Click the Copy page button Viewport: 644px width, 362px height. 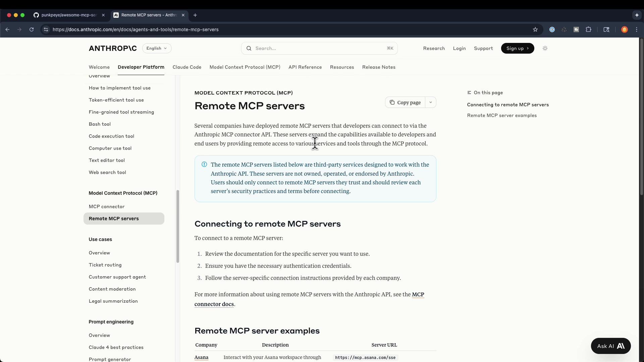pos(405,102)
